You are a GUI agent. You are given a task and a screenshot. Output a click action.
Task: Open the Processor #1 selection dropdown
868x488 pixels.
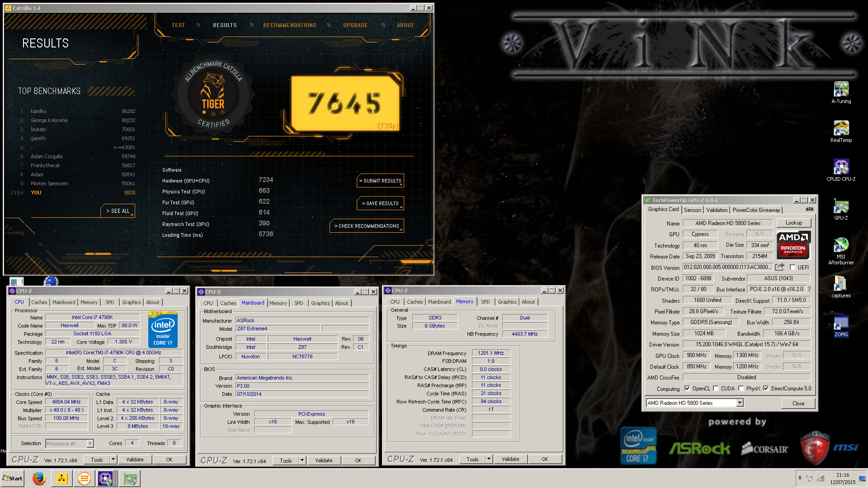click(x=90, y=444)
